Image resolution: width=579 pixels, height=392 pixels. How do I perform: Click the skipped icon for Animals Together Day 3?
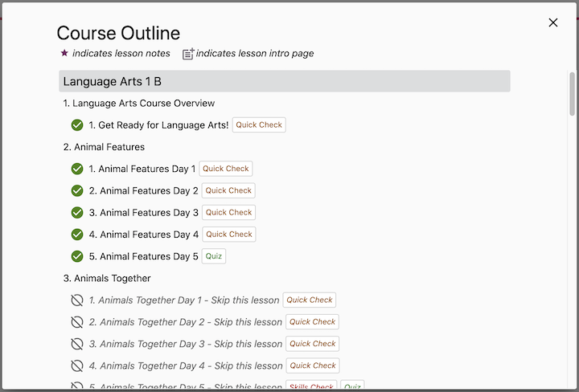(77, 344)
